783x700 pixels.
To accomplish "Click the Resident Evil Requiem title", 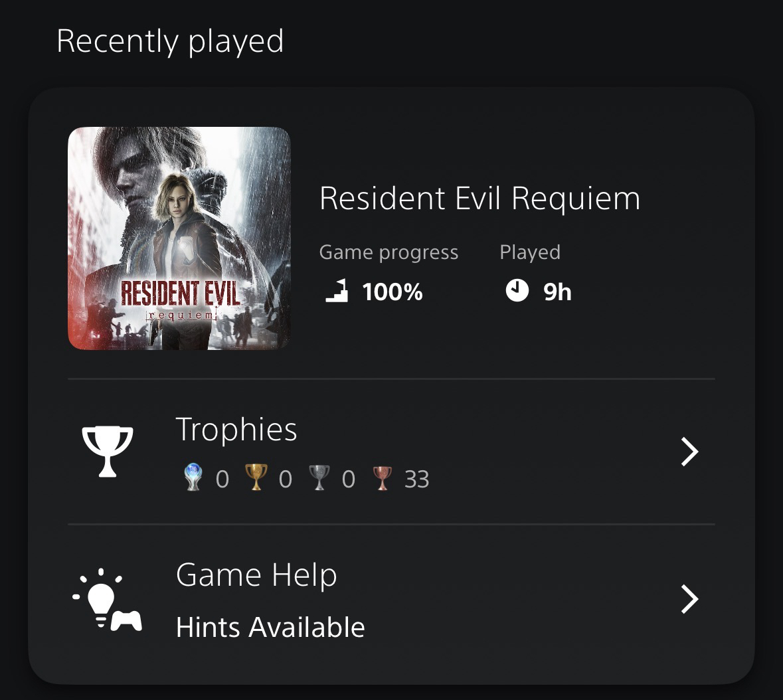I will tap(480, 199).
